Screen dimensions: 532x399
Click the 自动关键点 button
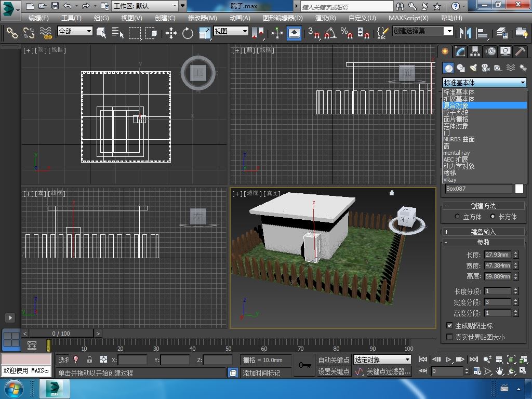pyautogui.click(x=334, y=360)
